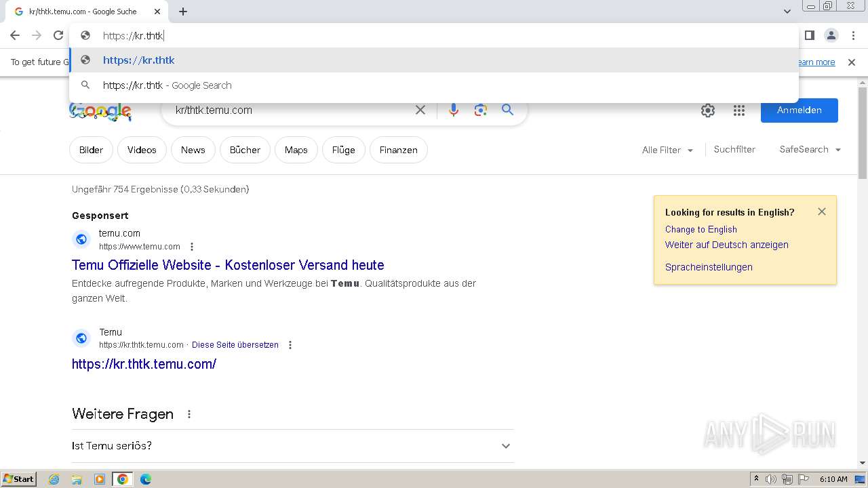Open Google quick settings gear icon
Screen dimensions: 868x488
[708, 110]
